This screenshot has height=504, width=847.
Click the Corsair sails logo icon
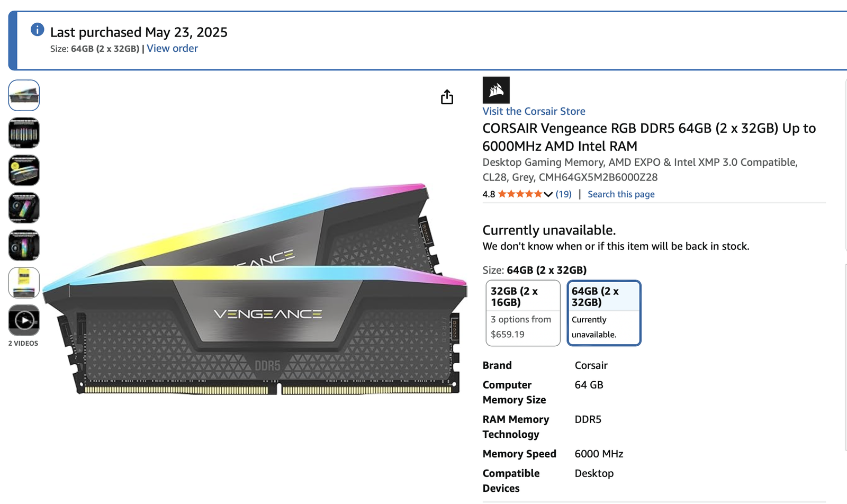point(496,90)
